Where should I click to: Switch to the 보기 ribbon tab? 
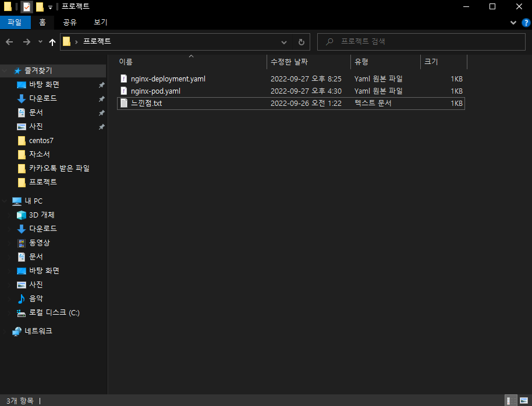tap(101, 22)
